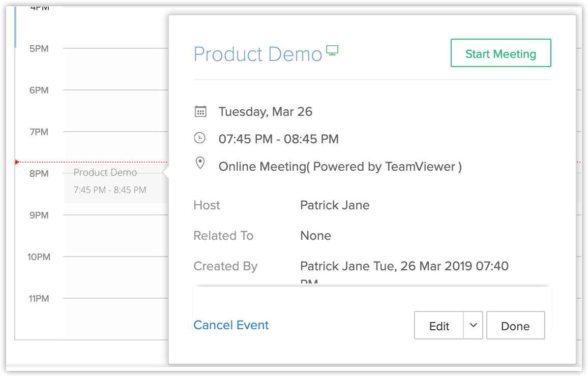
Task: Click the 07:45 PM - 08:45 PM time text
Action: (x=278, y=139)
